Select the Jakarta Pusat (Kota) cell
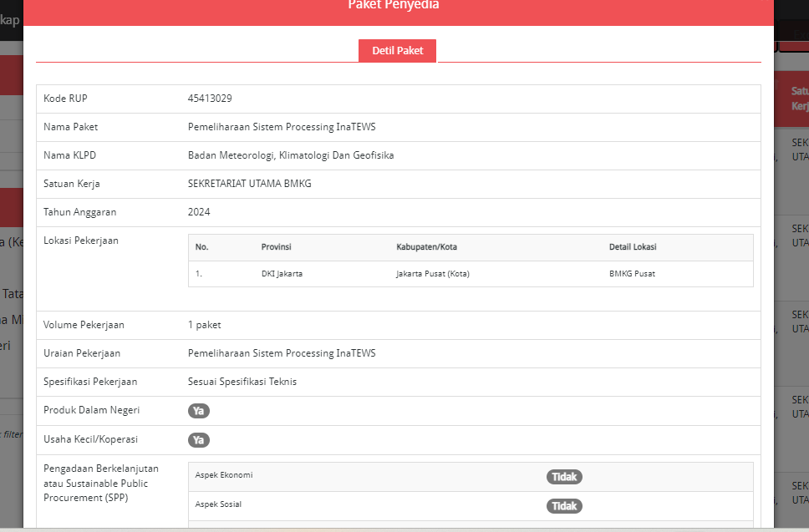809x532 pixels. [433, 274]
